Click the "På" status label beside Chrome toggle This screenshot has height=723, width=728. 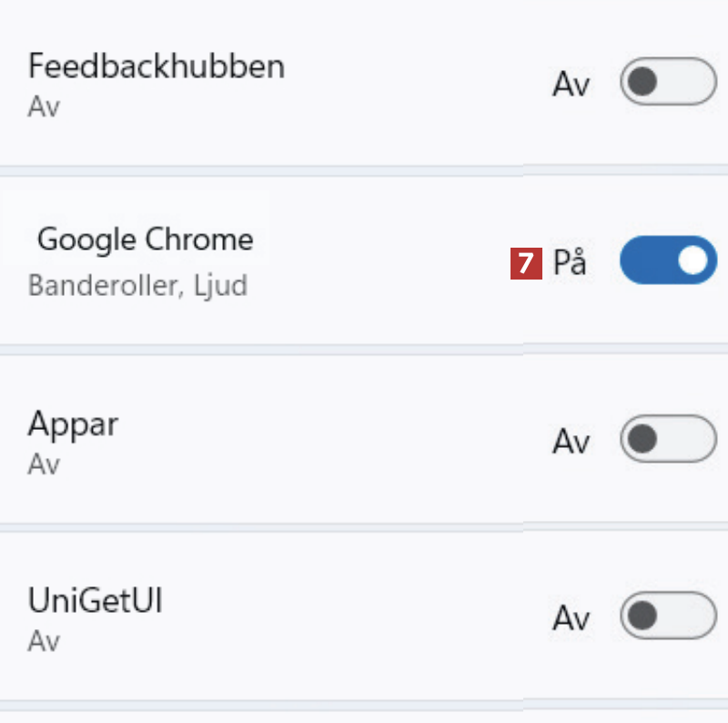(570, 263)
